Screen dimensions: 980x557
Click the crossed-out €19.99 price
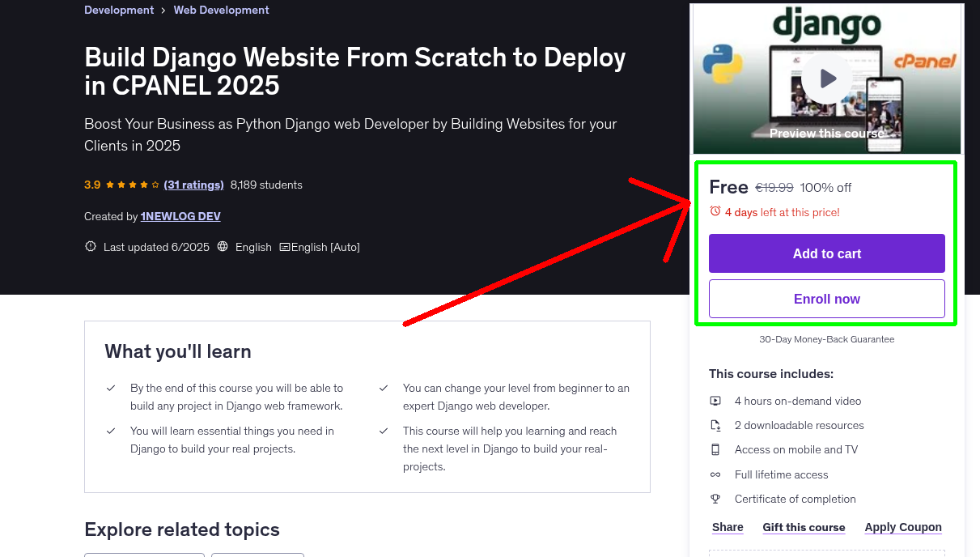[774, 188]
